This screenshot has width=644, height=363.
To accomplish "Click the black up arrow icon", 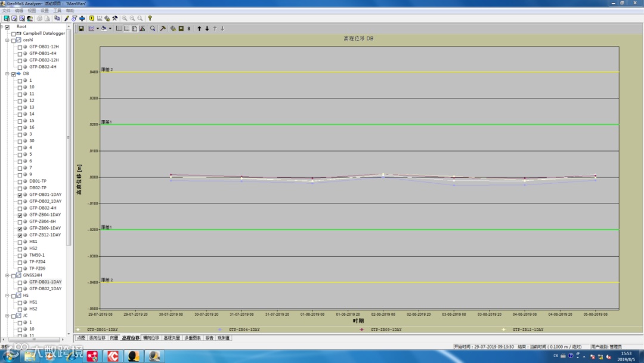I will [x=199, y=28].
